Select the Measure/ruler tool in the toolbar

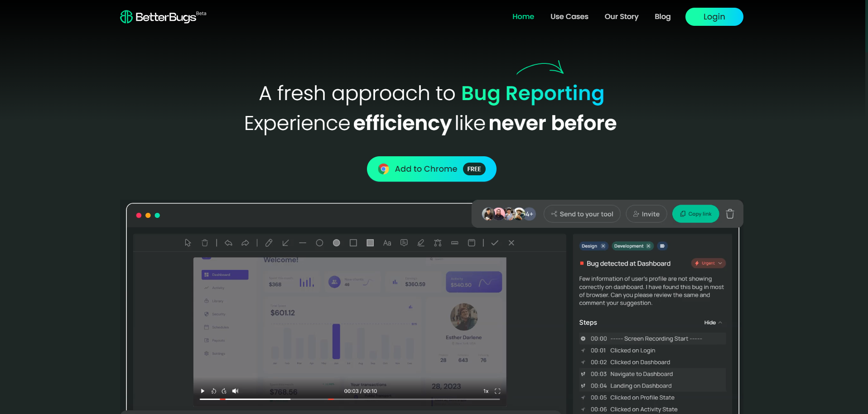click(x=454, y=243)
